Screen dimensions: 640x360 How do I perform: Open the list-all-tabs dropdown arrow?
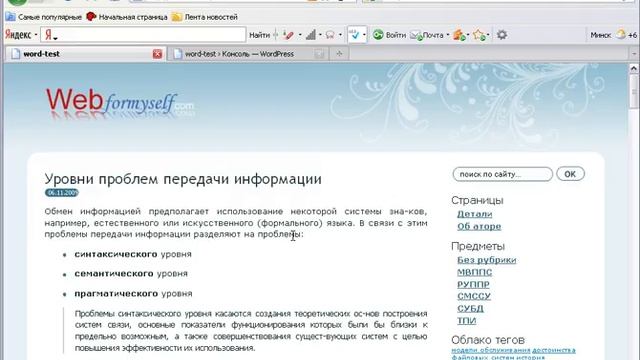(x=634, y=54)
